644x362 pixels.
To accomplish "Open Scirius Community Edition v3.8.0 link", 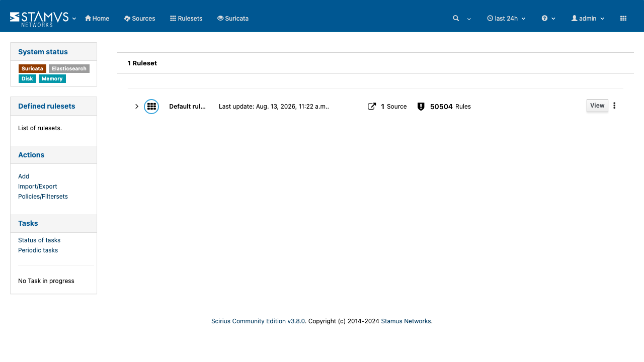I will 258,321.
